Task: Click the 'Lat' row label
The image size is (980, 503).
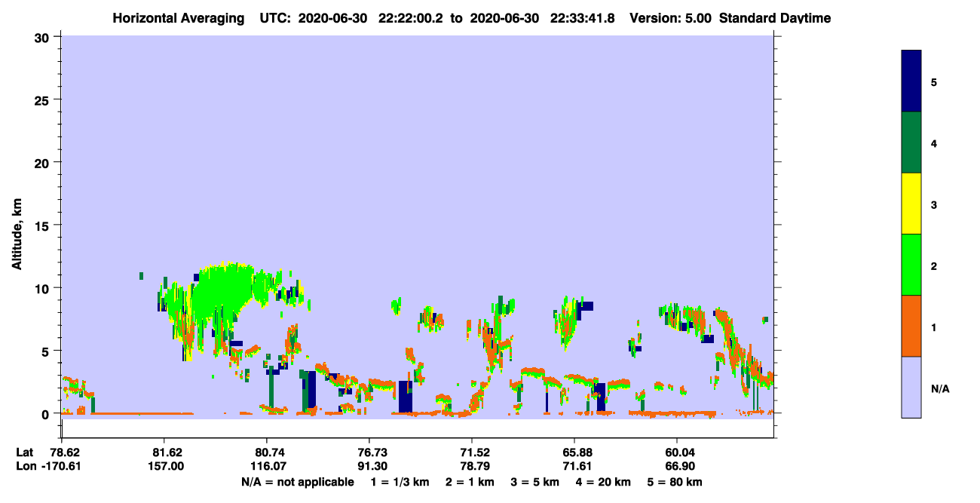Action: [24, 452]
